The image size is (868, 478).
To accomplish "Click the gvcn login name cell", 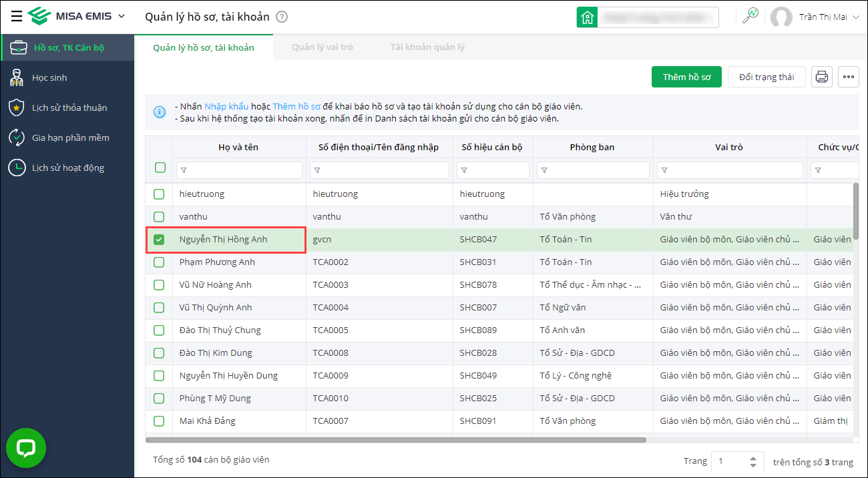I will point(379,240).
